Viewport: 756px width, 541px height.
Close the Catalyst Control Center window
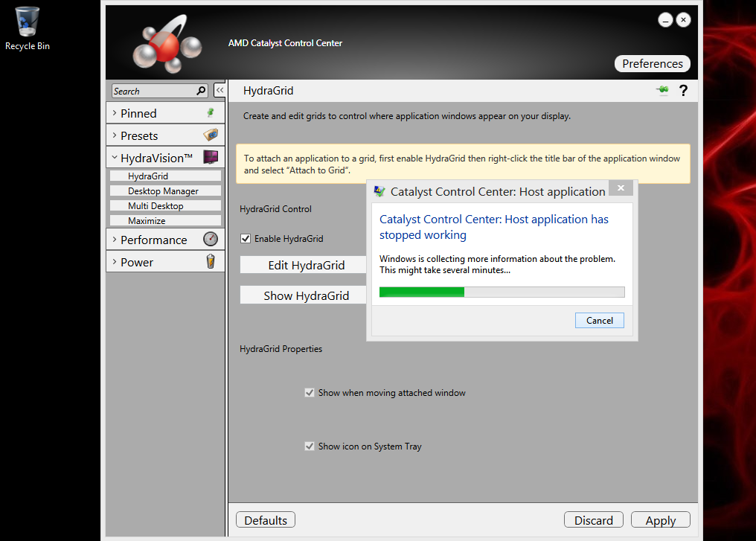pyautogui.click(x=683, y=20)
